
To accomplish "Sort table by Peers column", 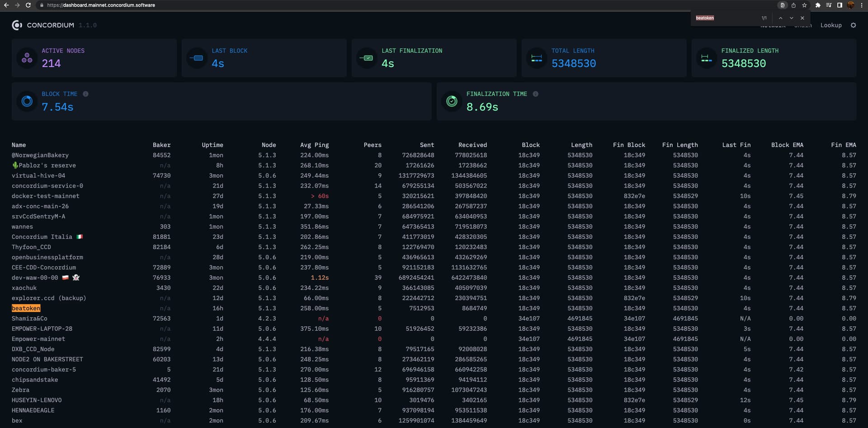I will pyautogui.click(x=373, y=145).
